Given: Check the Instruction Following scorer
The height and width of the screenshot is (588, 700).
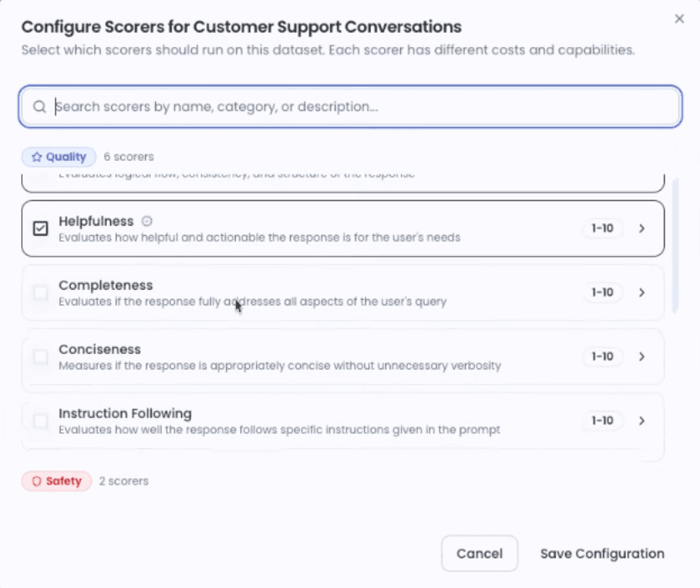Looking at the screenshot, I should click(x=40, y=420).
